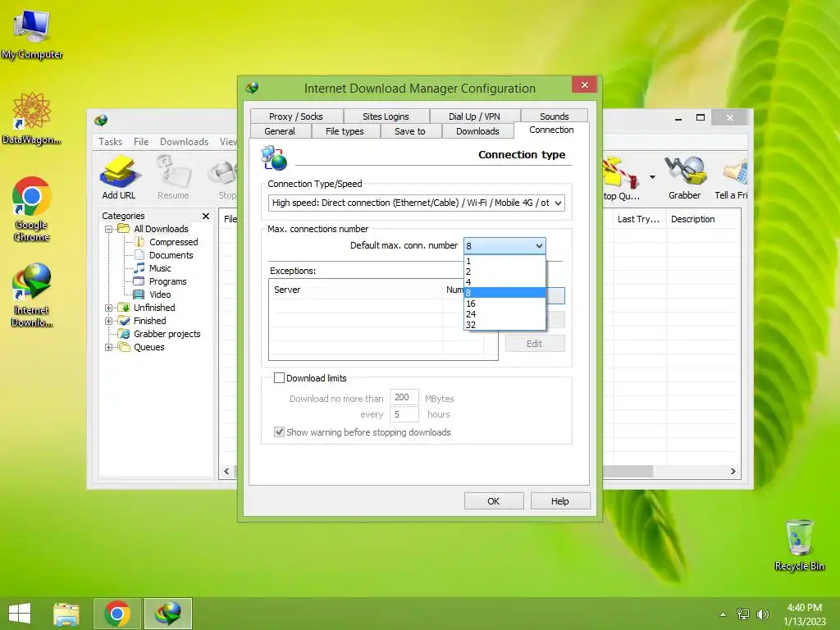Open the Stop Queue dropdown arrow

point(652,177)
